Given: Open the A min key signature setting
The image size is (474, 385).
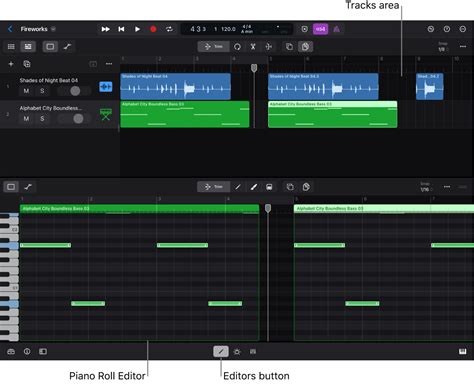Looking at the screenshot, I should [x=247, y=31].
